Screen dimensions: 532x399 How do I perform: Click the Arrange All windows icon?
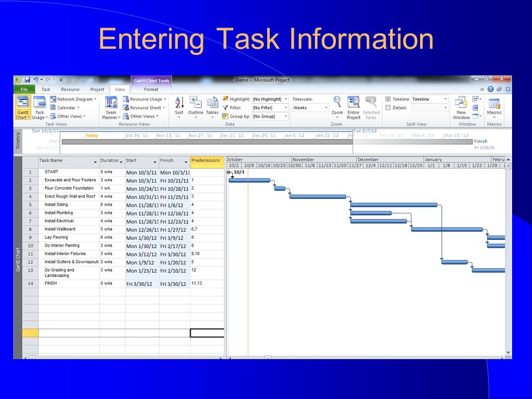(475, 108)
